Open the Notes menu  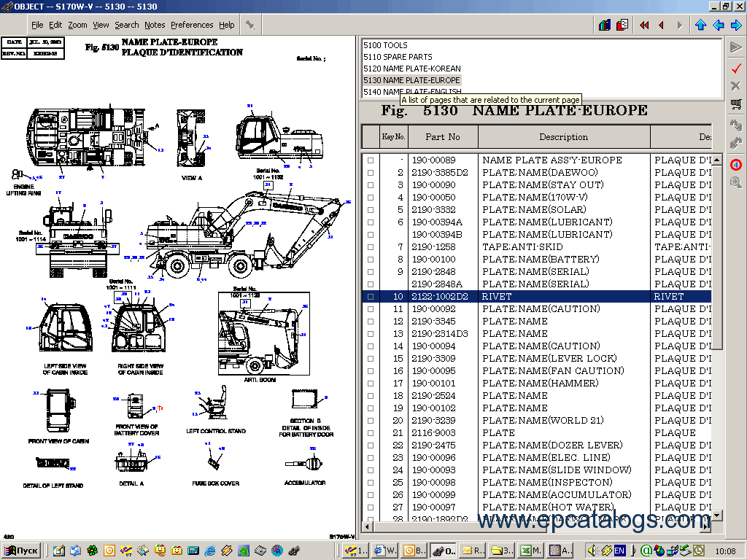click(155, 25)
